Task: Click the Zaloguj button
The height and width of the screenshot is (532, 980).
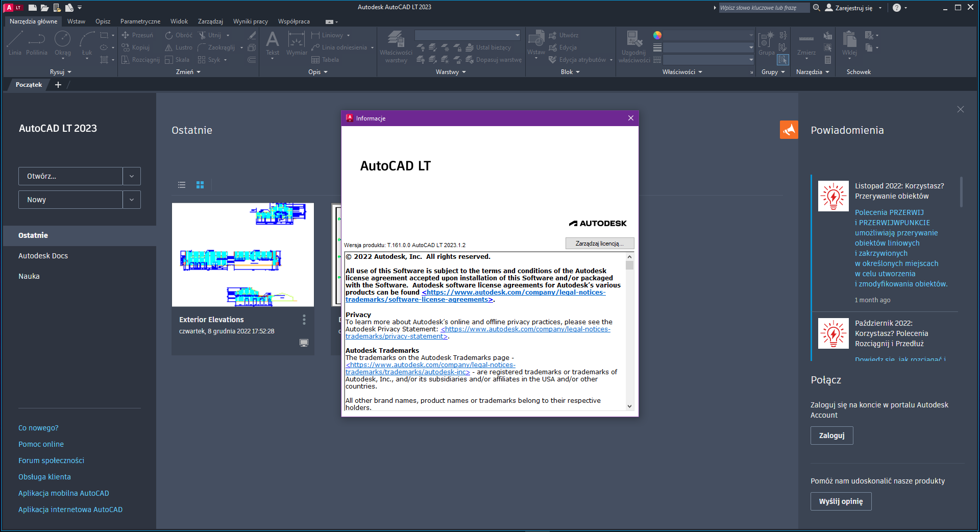Action: [831, 436]
